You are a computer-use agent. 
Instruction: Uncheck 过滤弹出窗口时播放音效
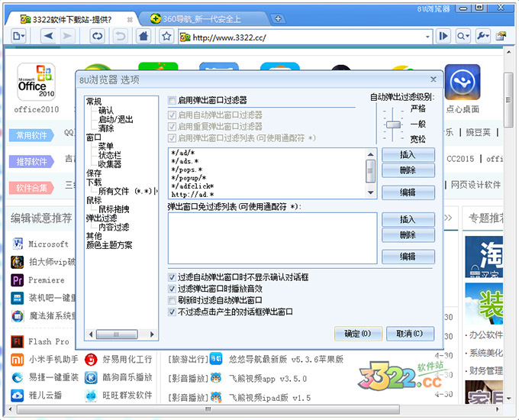pyautogui.click(x=172, y=289)
